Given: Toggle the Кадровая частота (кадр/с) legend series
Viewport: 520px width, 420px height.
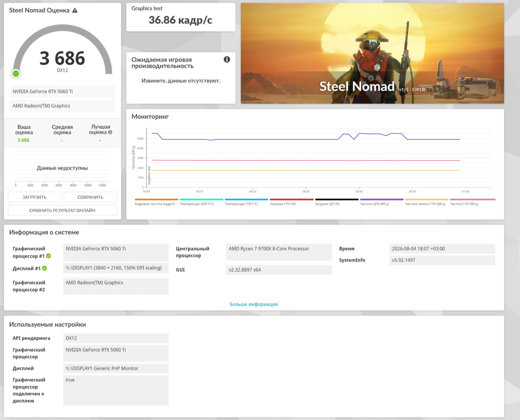Looking at the screenshot, I should (156, 202).
